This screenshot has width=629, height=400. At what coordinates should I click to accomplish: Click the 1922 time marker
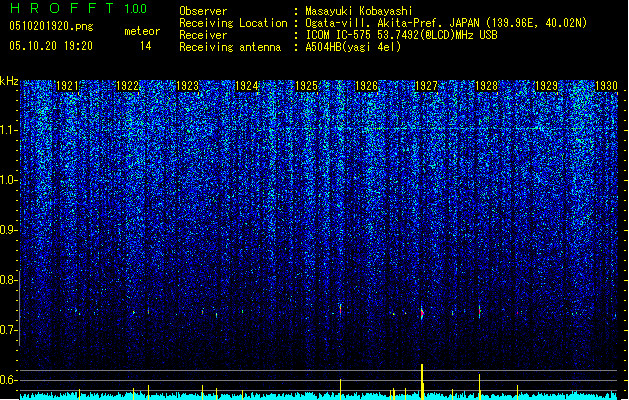[127, 86]
